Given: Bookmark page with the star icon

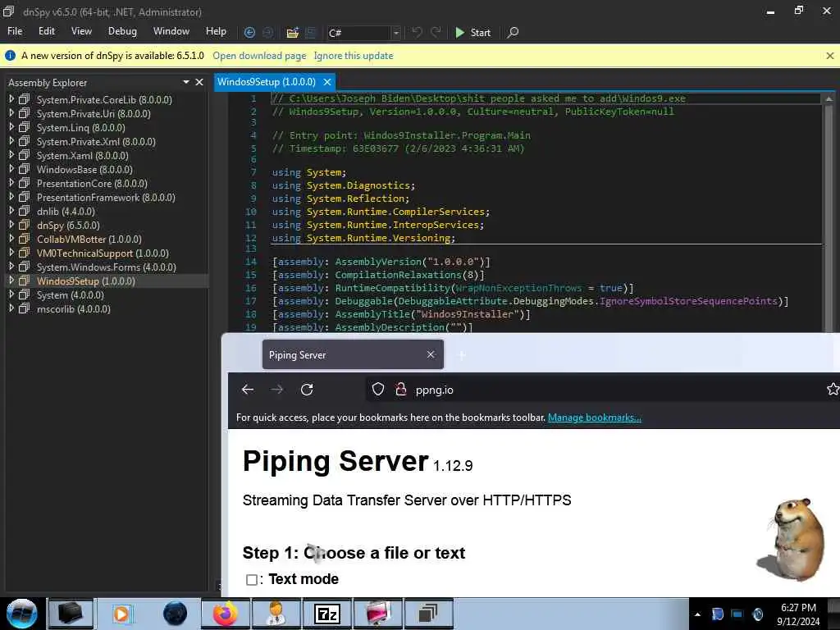Looking at the screenshot, I should click(x=833, y=390).
